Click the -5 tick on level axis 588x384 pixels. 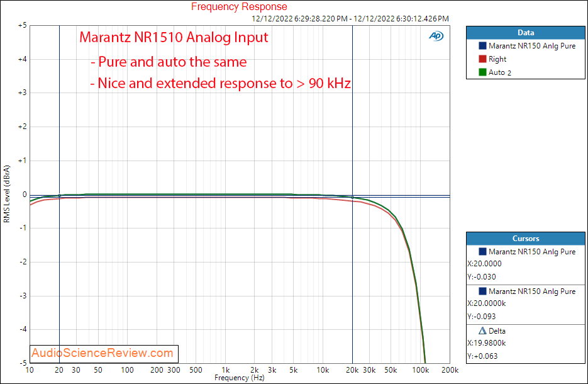point(23,363)
